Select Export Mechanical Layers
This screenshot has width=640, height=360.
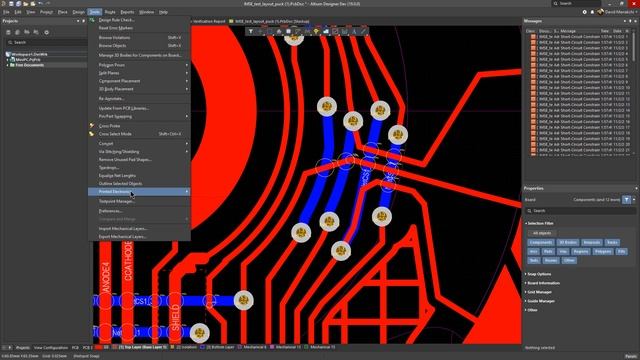click(x=139, y=237)
